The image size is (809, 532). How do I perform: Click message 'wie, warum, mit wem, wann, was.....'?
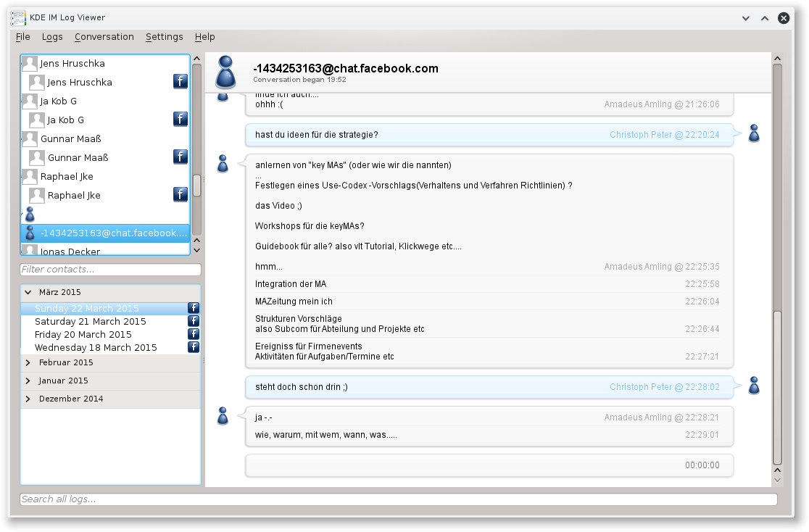pyautogui.click(x=326, y=435)
